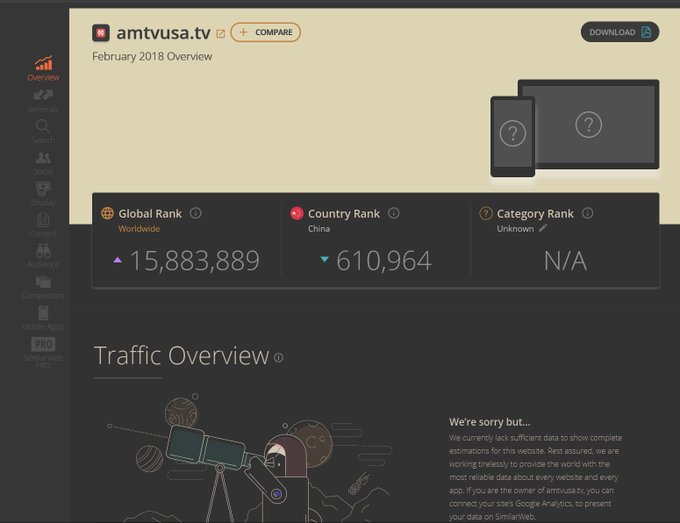This screenshot has height=523, width=680.
Task: Show info tooltip for Country Rank
Action: [x=394, y=213]
